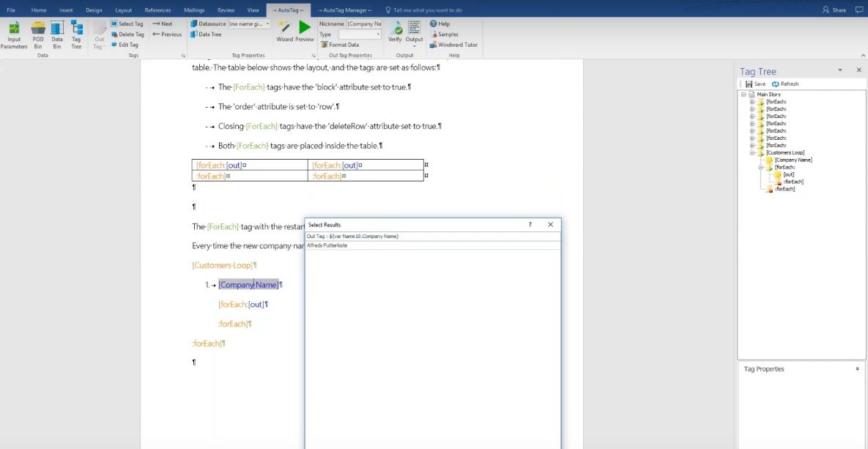Show the Tag Tree panel
This screenshot has height=449, width=868.
pyautogui.click(x=75, y=33)
